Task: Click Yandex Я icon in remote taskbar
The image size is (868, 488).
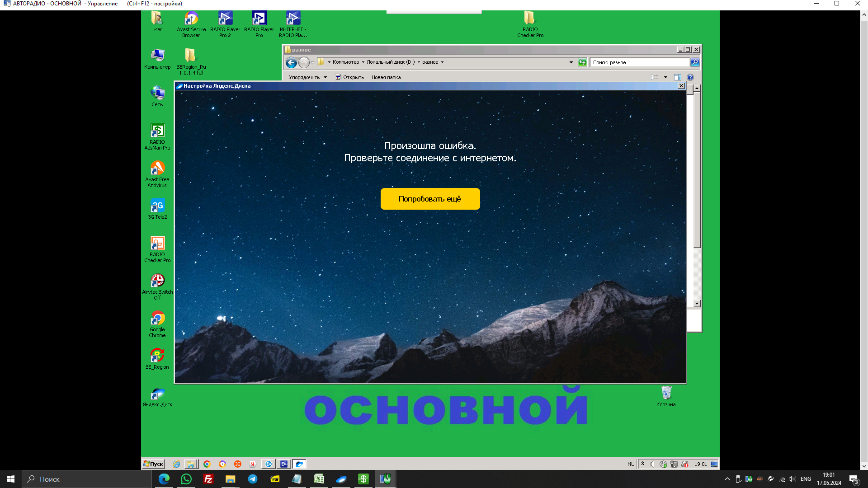Action: coord(253,464)
